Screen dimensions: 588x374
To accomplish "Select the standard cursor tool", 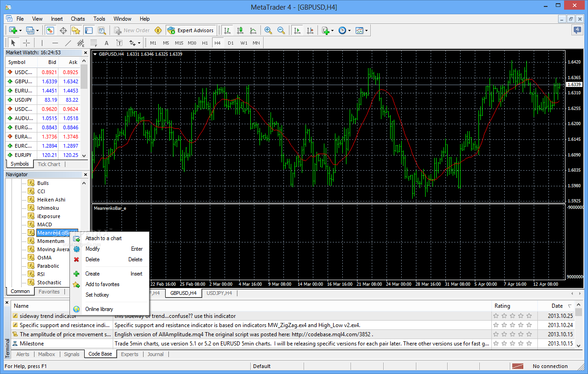I will click(x=13, y=43).
